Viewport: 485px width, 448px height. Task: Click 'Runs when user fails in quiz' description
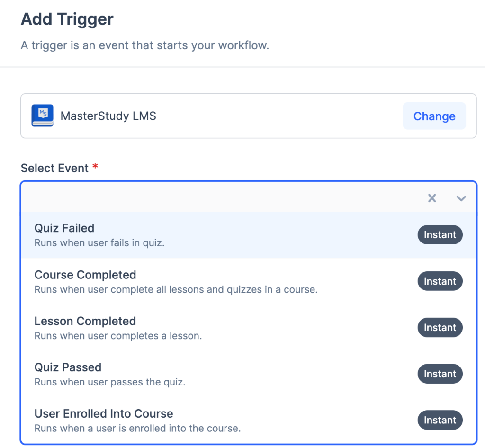99,243
